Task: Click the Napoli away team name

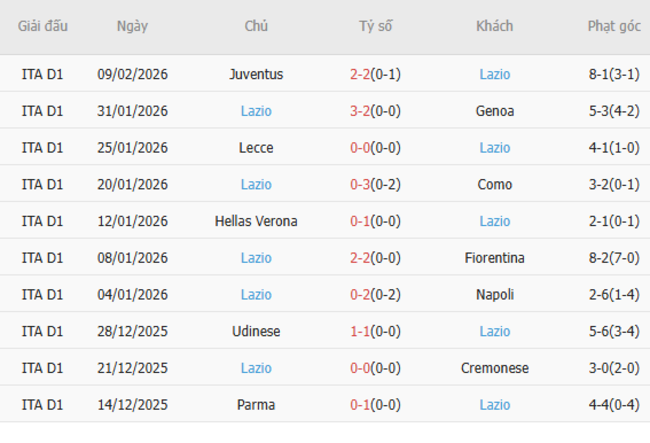Action: [x=494, y=295]
